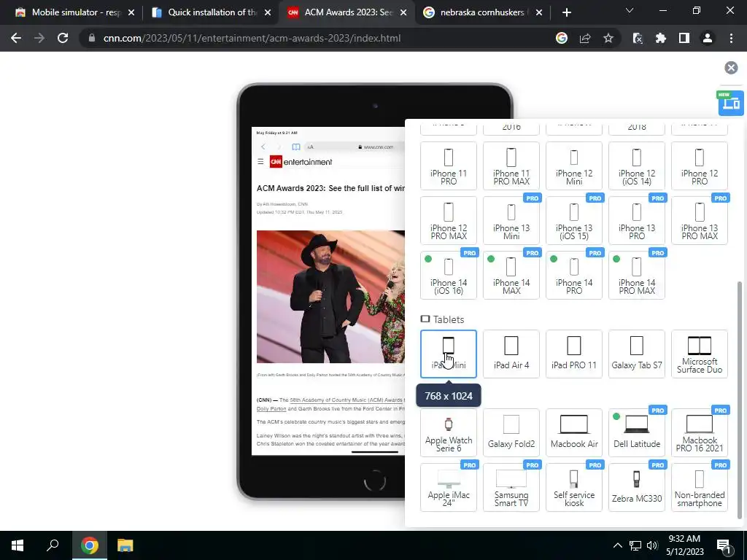
Task: Pick the iPhone 14 PRO MAX device
Action: 636,275
